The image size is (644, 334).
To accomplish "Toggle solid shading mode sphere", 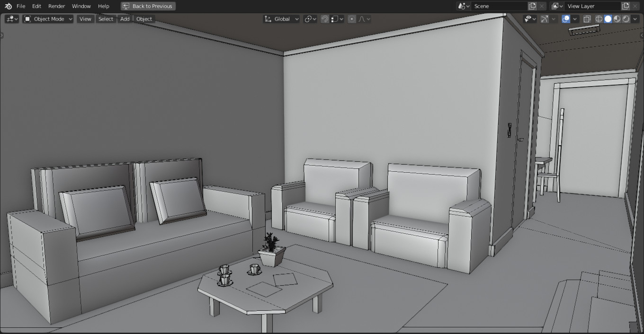I will point(608,19).
